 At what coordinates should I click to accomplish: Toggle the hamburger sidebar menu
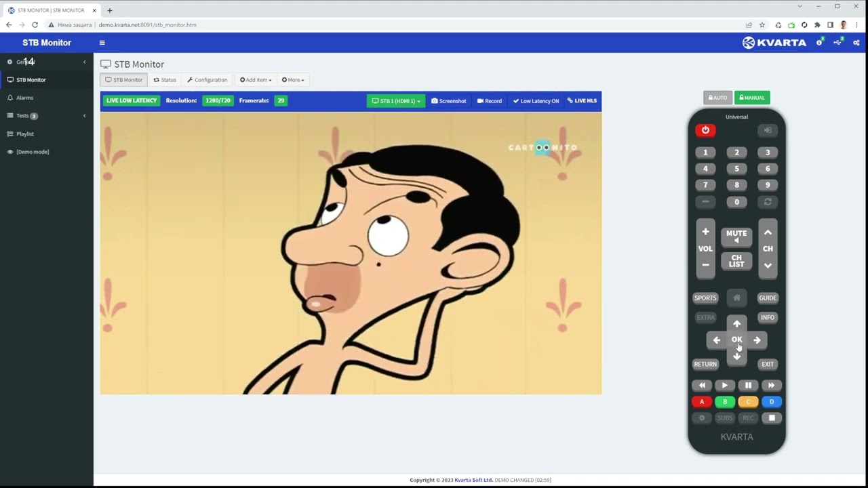[102, 43]
